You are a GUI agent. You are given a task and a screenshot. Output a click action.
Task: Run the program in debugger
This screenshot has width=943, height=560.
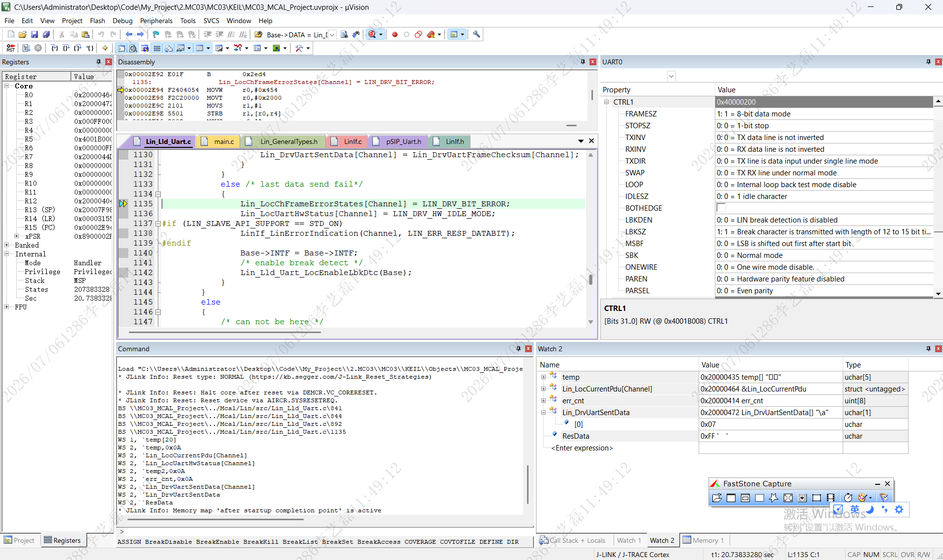pyautogui.click(x=27, y=48)
